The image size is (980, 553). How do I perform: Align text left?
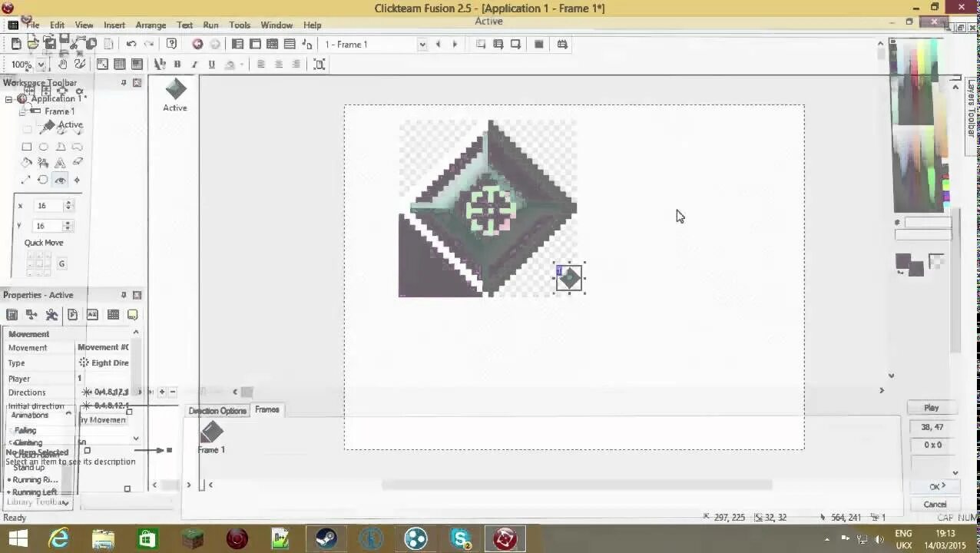coord(261,64)
